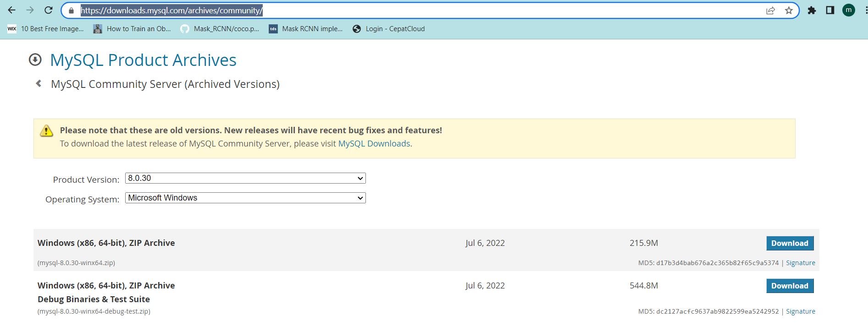Select the text (mysql-8.0.30-winx64.zip)
The image size is (868, 326).
tap(76, 263)
